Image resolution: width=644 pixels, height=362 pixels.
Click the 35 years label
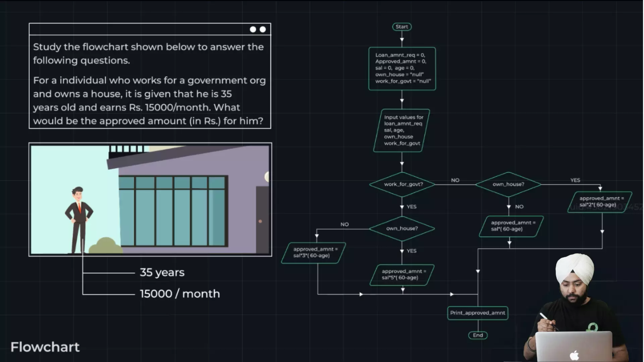coord(162,273)
